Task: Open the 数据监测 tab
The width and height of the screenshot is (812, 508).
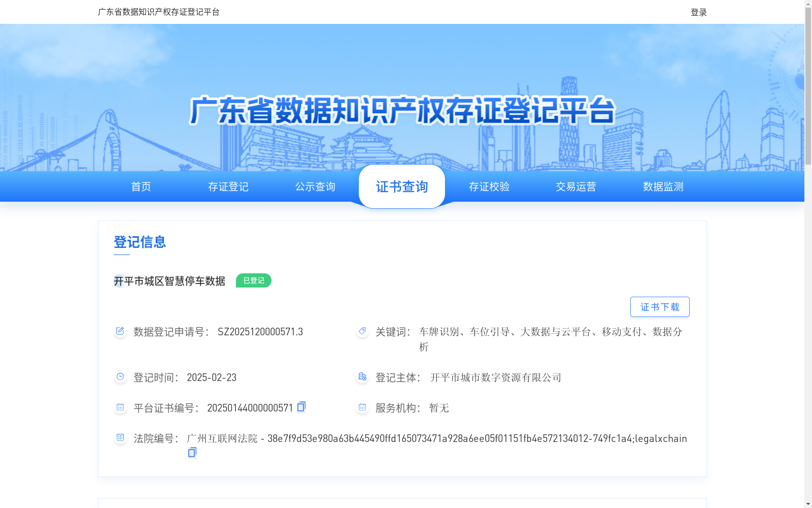Action: coord(663,186)
